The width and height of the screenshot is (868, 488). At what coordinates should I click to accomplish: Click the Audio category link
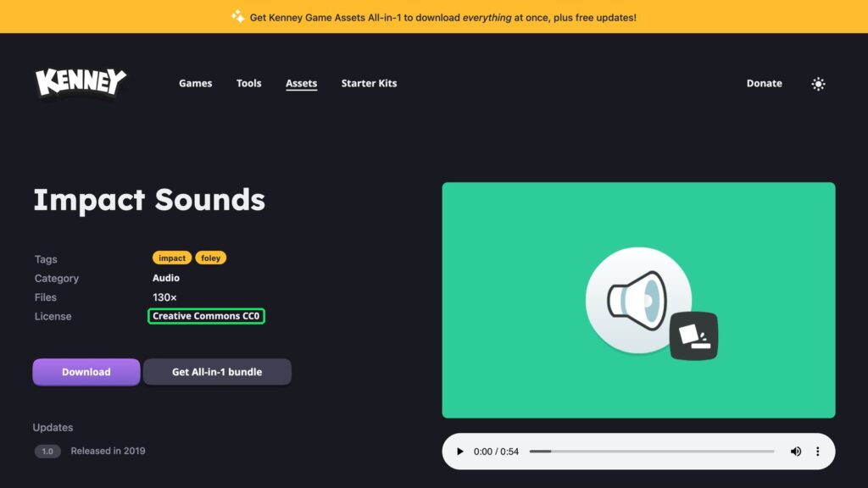pos(166,278)
